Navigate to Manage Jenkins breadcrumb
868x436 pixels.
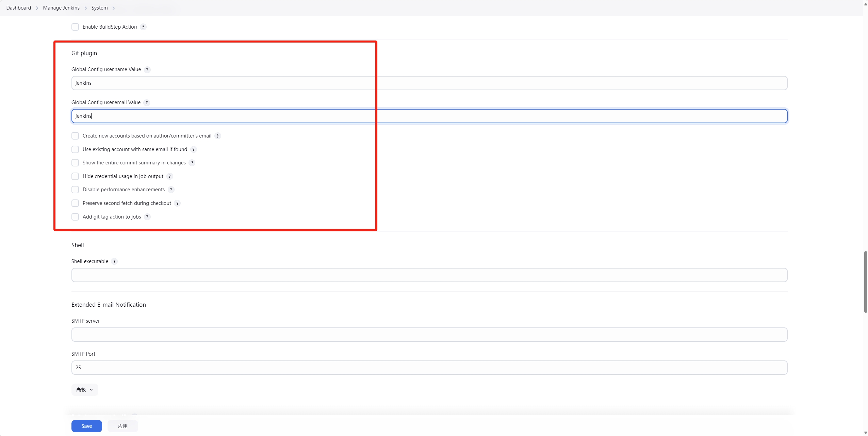click(x=61, y=7)
